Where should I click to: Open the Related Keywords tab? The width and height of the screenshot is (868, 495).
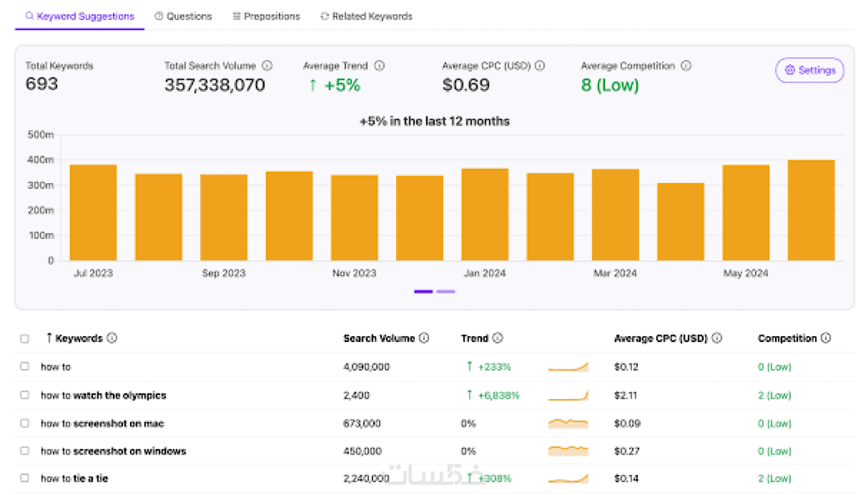click(366, 16)
